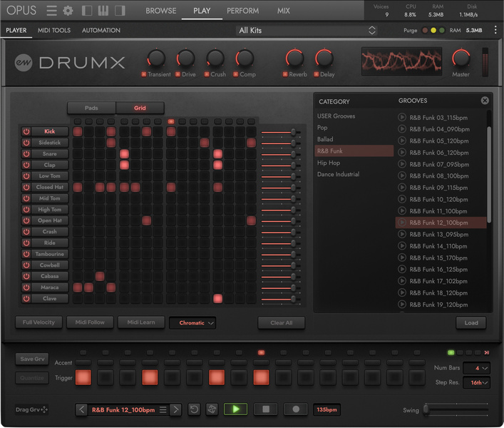Screen dimensions: 504x428
Task: Click the Midi Learn button
Action: 141,322
